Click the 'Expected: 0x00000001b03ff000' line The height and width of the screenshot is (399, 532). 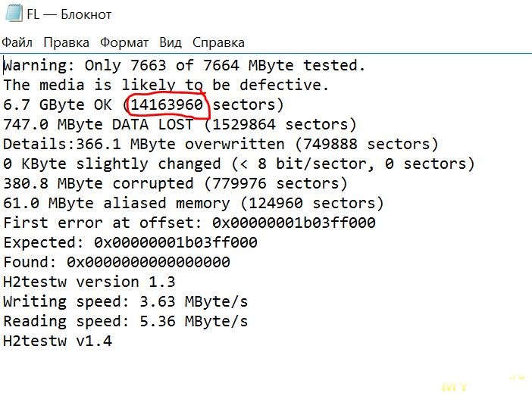tap(130, 242)
